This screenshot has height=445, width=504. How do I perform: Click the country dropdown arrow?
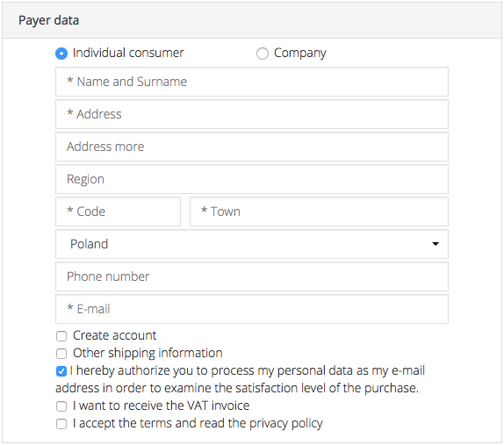pos(436,244)
